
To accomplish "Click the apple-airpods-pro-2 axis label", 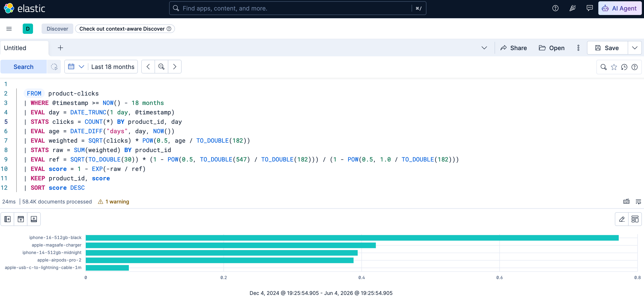I will click(59, 260).
